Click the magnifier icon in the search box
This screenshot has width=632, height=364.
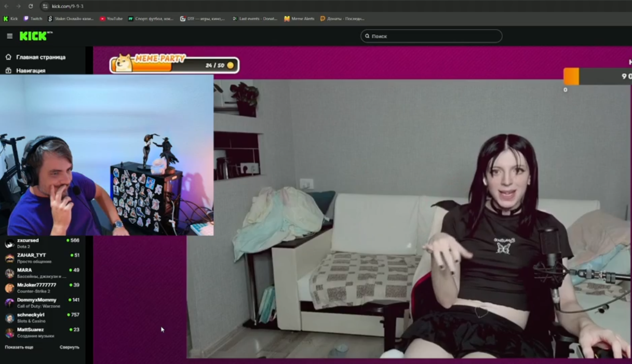367,36
